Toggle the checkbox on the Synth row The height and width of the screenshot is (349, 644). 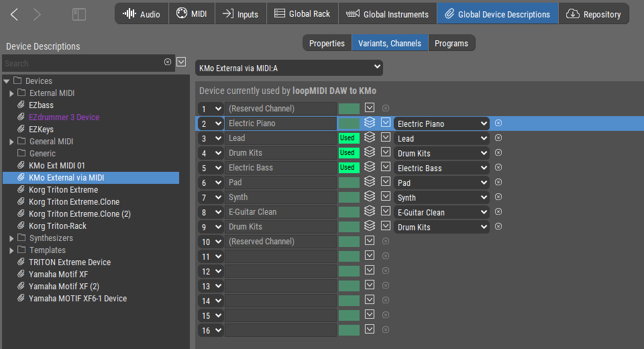tap(386, 197)
